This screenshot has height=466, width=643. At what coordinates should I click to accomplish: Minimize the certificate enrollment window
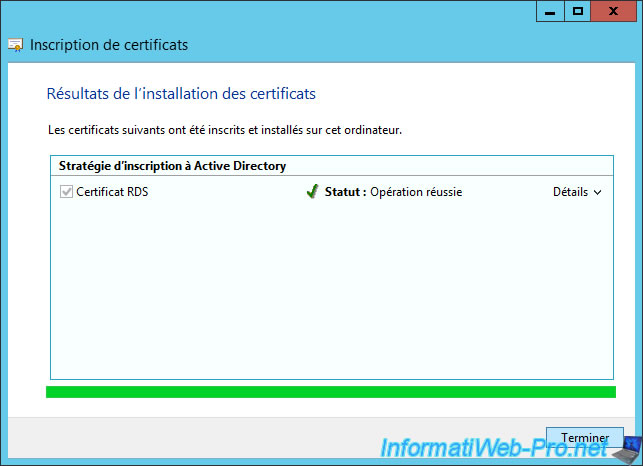[x=550, y=11]
